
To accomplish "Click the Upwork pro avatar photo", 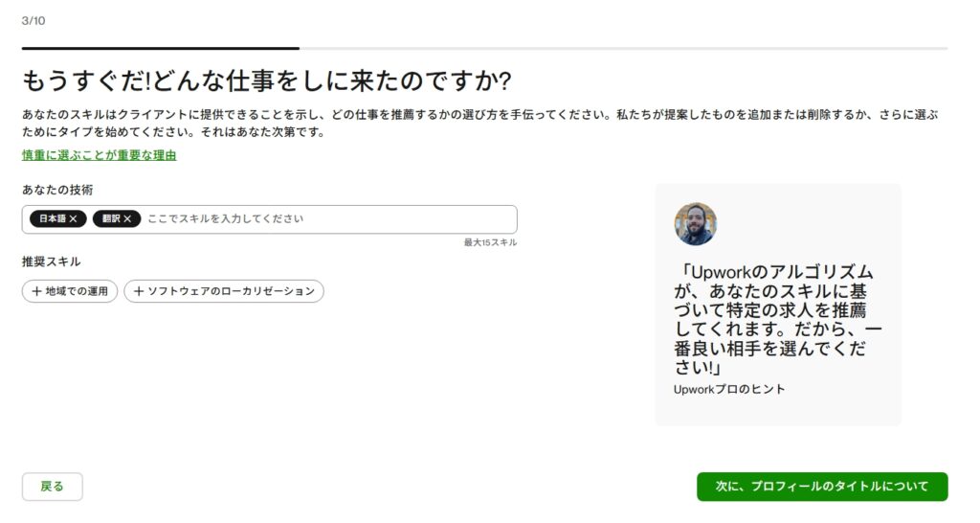I will coord(695,224).
